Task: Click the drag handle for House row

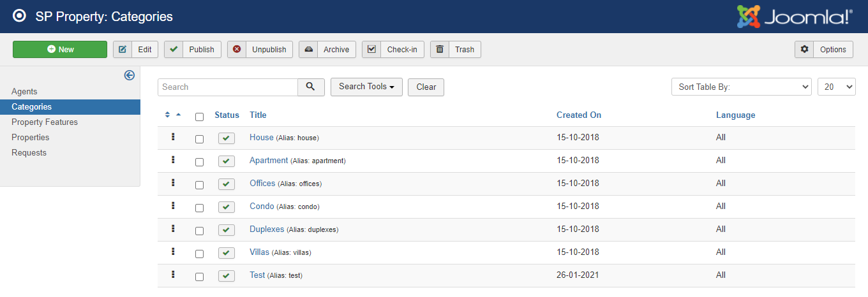Action: point(173,137)
